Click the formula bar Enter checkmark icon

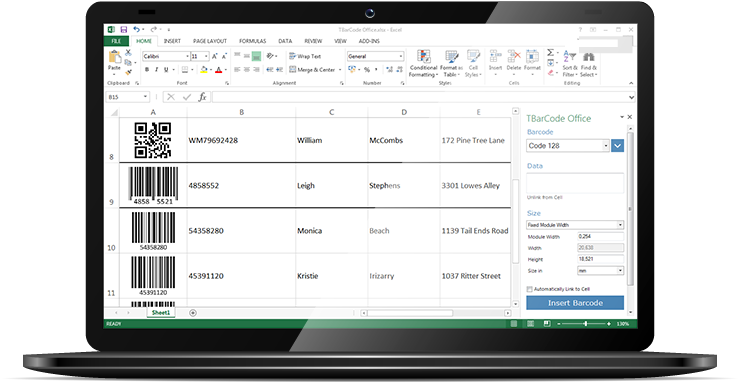[x=187, y=97]
